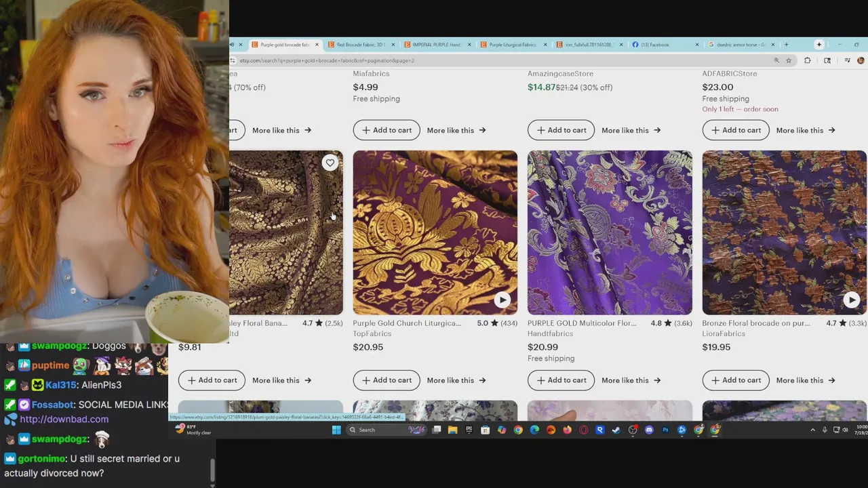Open Task View from taskbar
The width and height of the screenshot is (868, 488).
[x=437, y=430]
